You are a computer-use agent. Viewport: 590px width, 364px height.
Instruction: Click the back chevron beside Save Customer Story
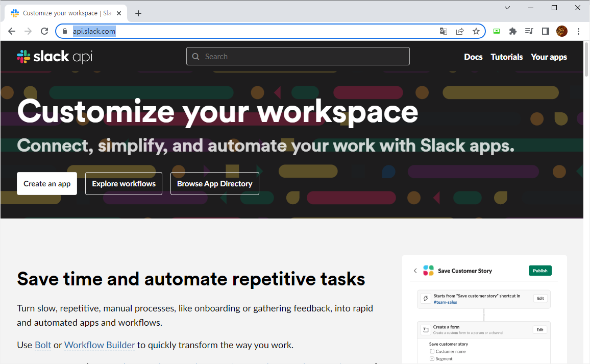(x=415, y=271)
